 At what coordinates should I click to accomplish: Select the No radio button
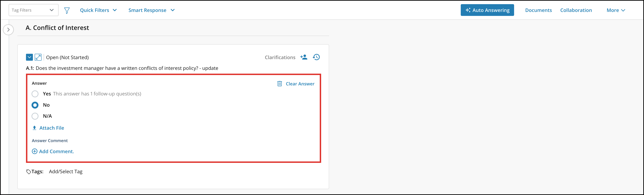(35, 105)
